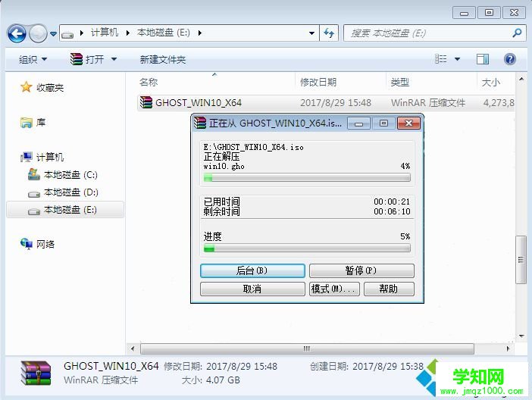Select 本地磁盘 (E:) in the tree

65,210
